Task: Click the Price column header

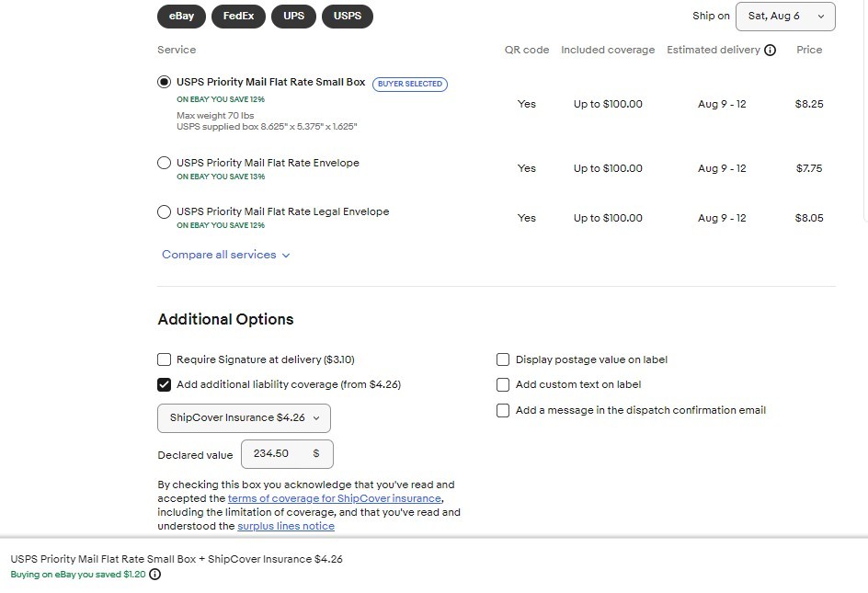Action: click(x=809, y=50)
